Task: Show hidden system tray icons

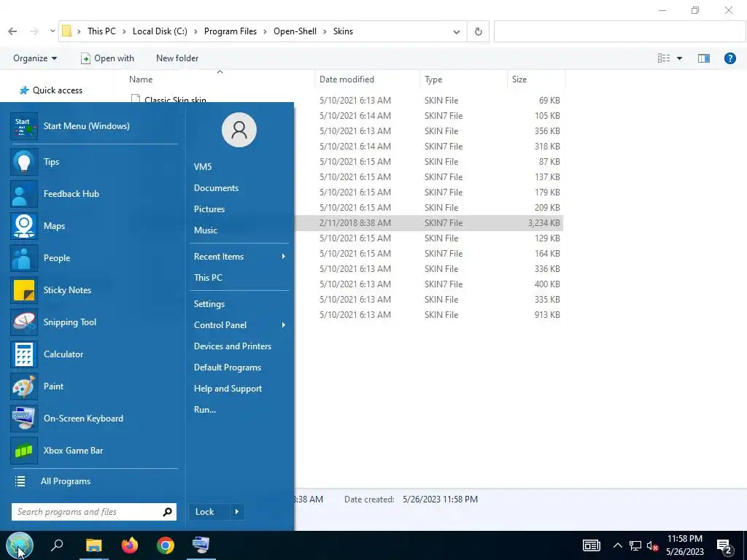Action: click(x=617, y=545)
